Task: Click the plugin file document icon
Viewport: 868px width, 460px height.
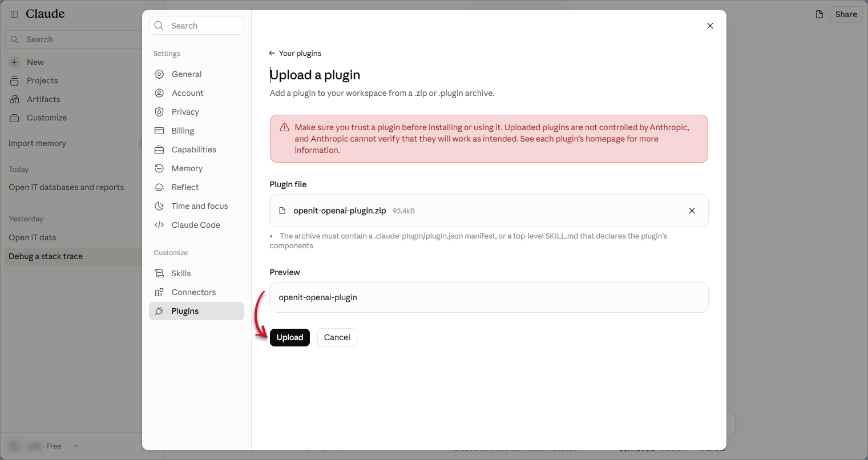Action: [282, 211]
